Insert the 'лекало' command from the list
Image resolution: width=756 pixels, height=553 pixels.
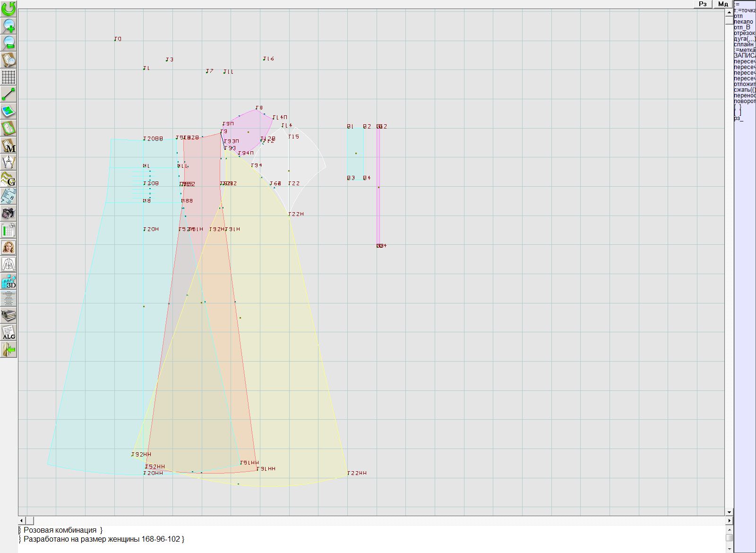click(x=744, y=22)
